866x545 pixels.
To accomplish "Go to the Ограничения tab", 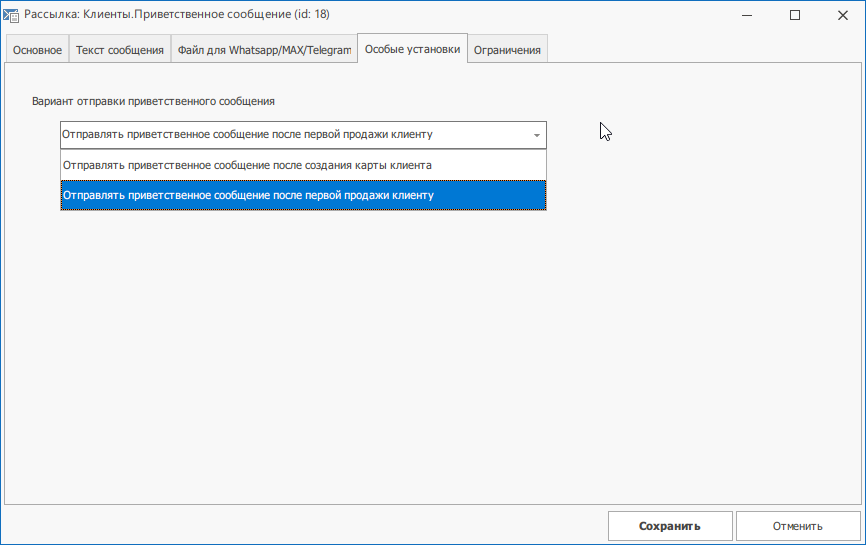I will pyautogui.click(x=507, y=50).
